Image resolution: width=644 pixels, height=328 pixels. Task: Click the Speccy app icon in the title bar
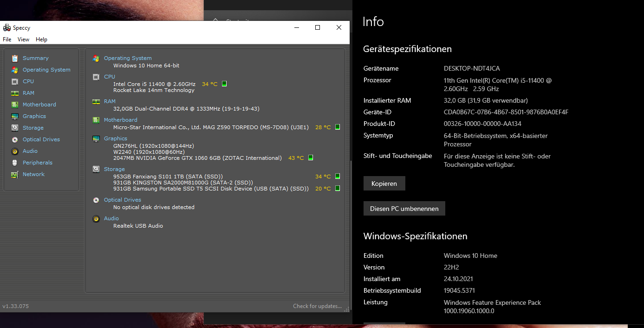[x=7, y=28]
